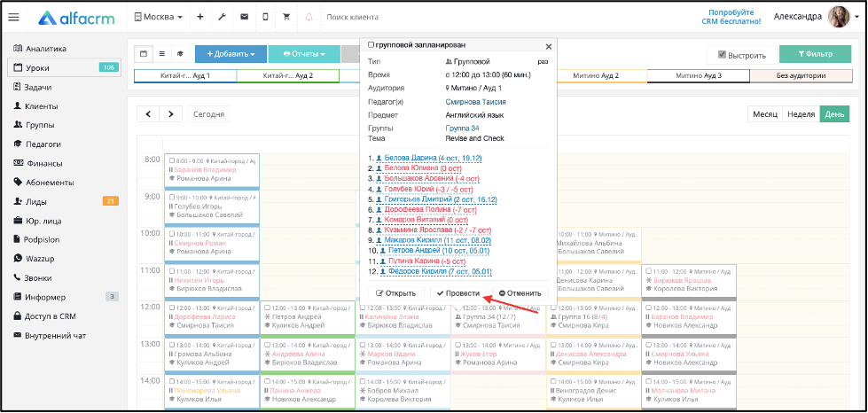
Task: Click the wrench settings icon
Action: pyautogui.click(x=222, y=17)
